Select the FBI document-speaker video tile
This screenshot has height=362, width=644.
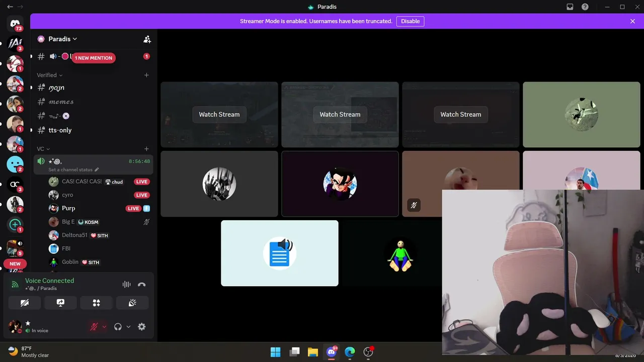pos(280,253)
